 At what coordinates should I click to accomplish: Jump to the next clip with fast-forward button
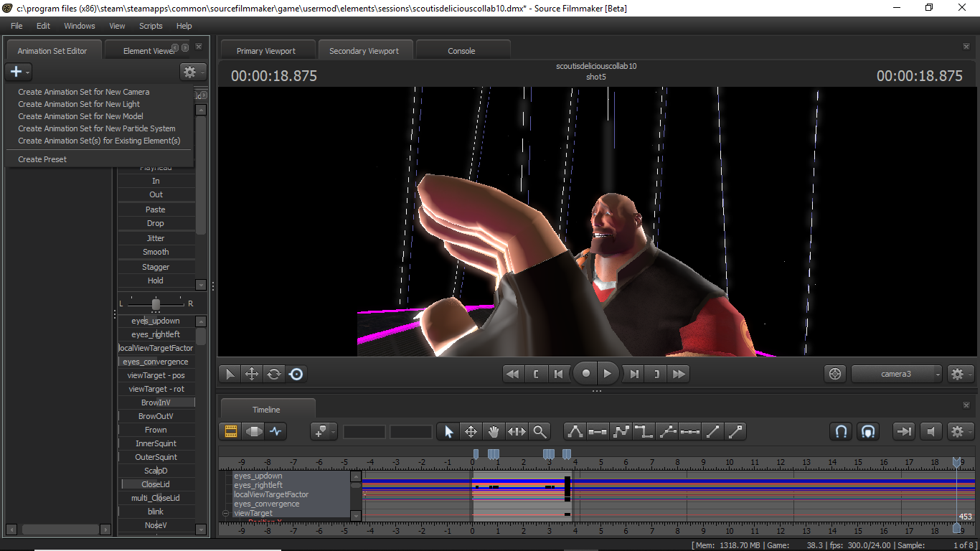(679, 374)
